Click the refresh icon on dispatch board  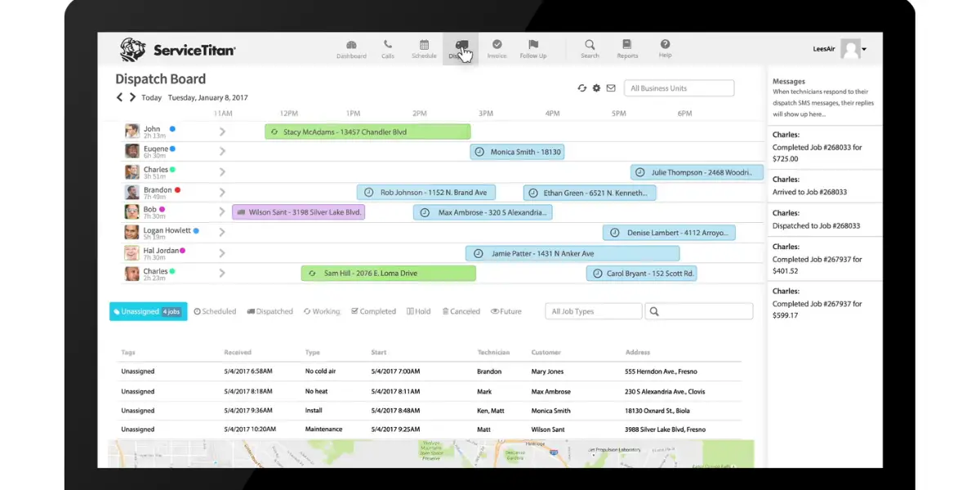(582, 88)
